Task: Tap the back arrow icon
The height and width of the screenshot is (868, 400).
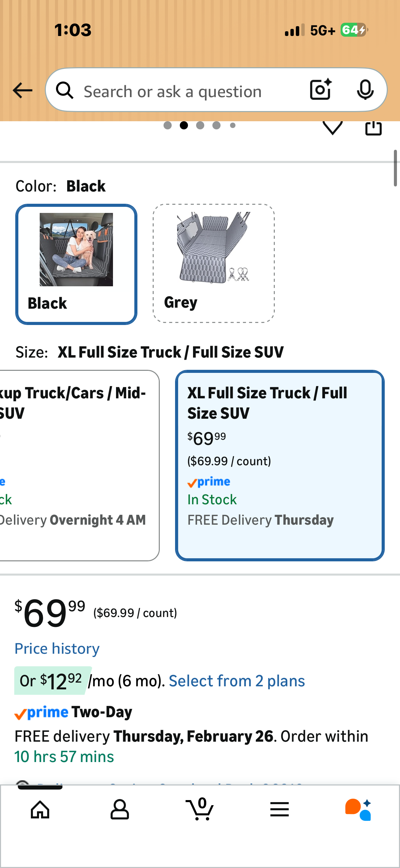Action: (22, 90)
